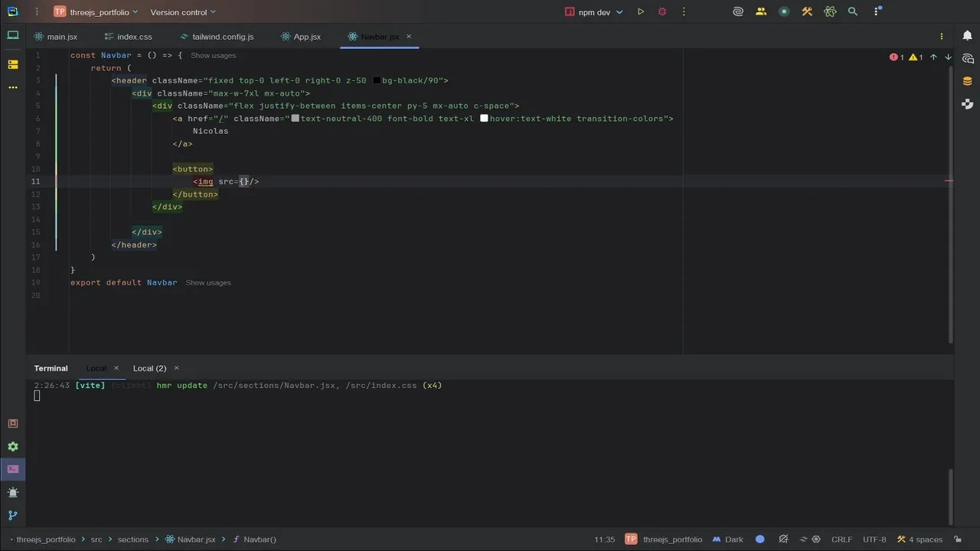Close the Local (2) terminal tab

[176, 368]
